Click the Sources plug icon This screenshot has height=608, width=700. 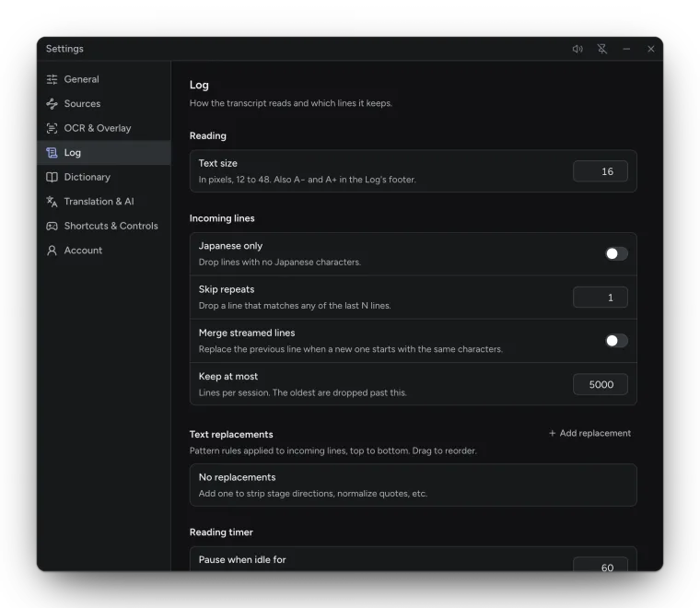pyautogui.click(x=52, y=103)
